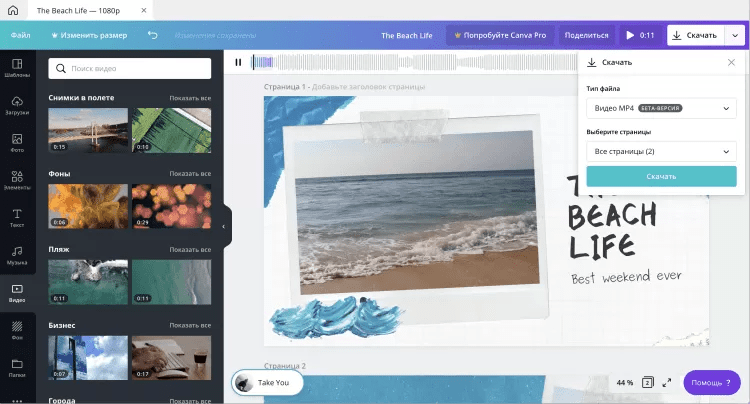Click the Фон background sidebar icon
This screenshot has width=750, height=404.
[17, 330]
